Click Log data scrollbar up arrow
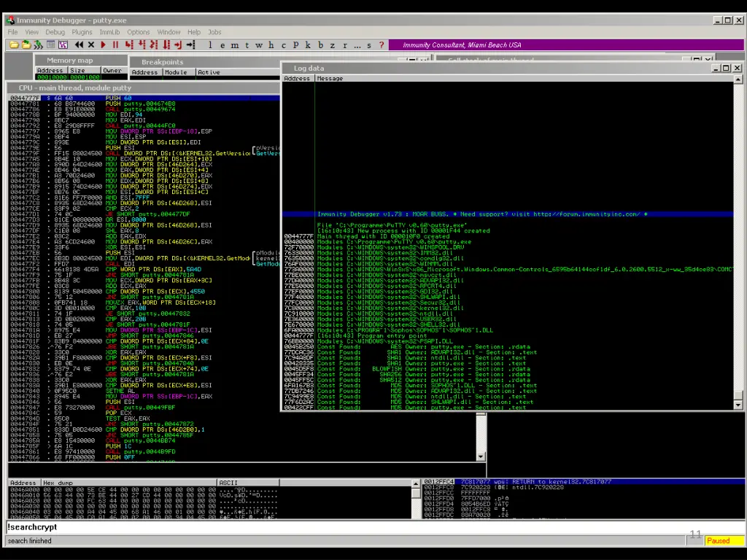This screenshot has width=747, height=560. tap(738, 79)
